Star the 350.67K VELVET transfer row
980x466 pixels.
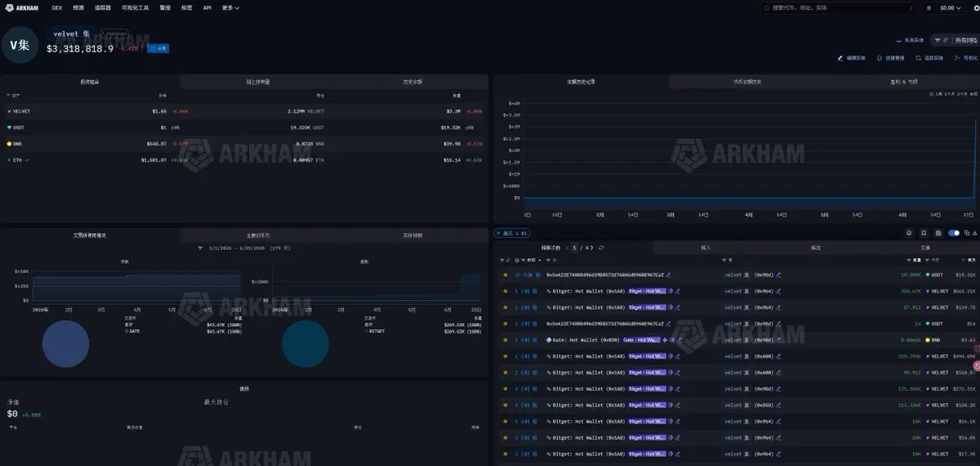pyautogui.click(x=506, y=290)
